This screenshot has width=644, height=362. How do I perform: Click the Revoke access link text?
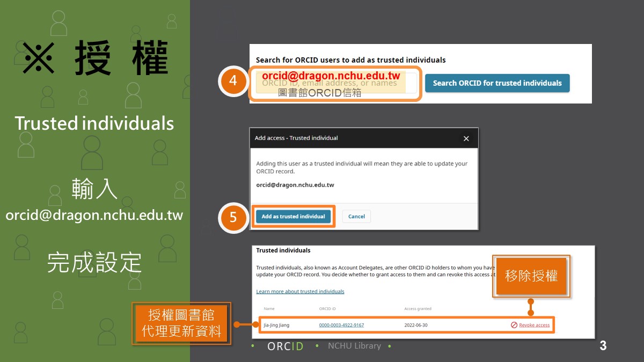click(534, 325)
